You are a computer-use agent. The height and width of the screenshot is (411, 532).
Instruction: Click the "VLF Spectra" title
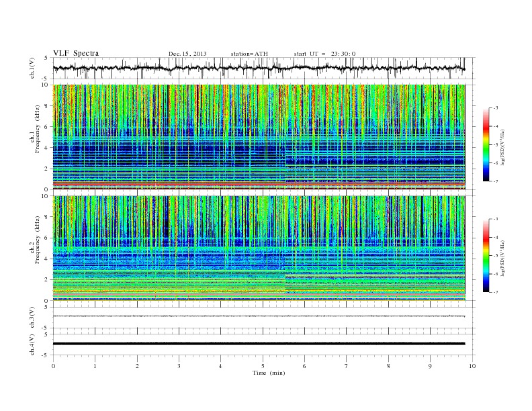(x=76, y=53)
